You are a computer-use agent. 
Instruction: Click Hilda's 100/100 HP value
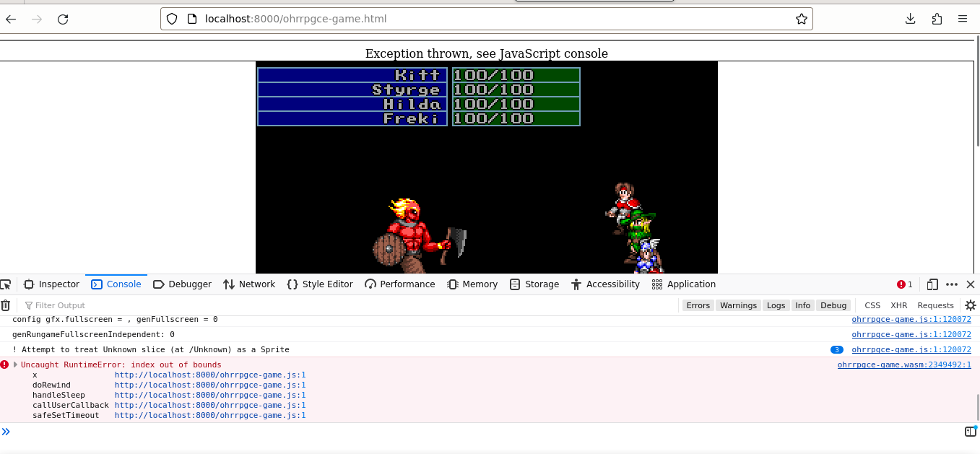[x=494, y=104]
